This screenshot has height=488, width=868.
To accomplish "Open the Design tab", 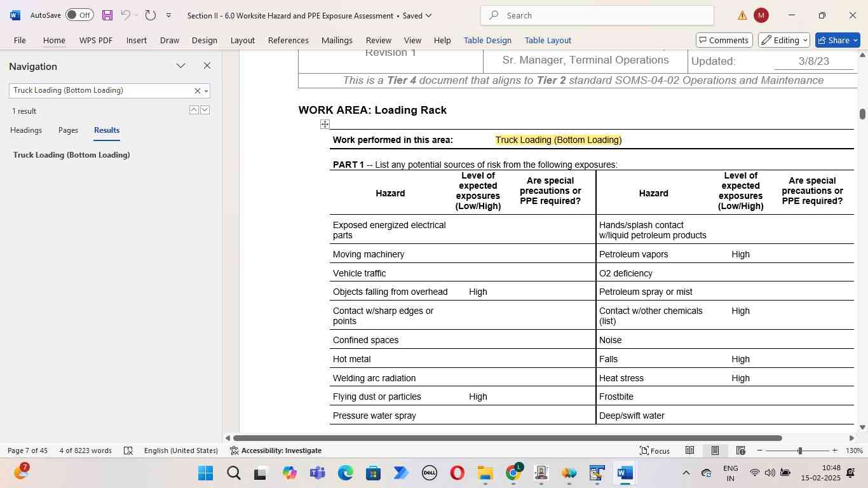I will point(205,40).
